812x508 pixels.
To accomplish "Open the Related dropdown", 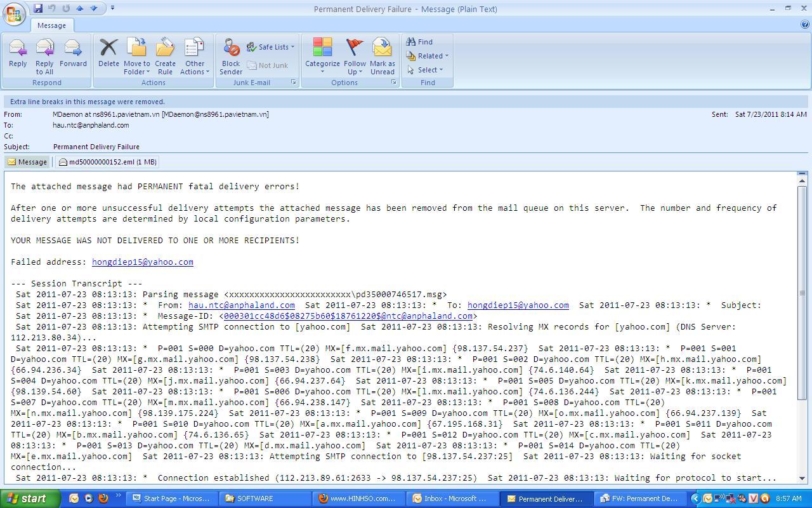I will click(427, 56).
